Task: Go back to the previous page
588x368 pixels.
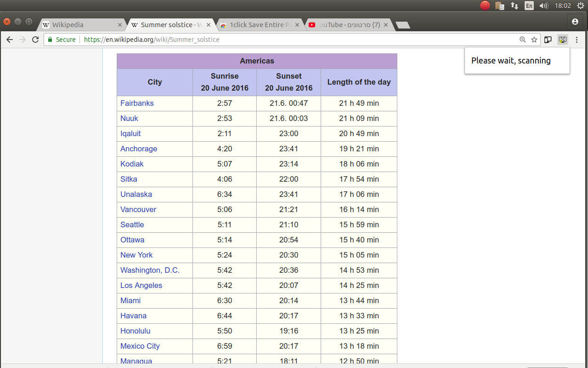Action: pos(9,40)
